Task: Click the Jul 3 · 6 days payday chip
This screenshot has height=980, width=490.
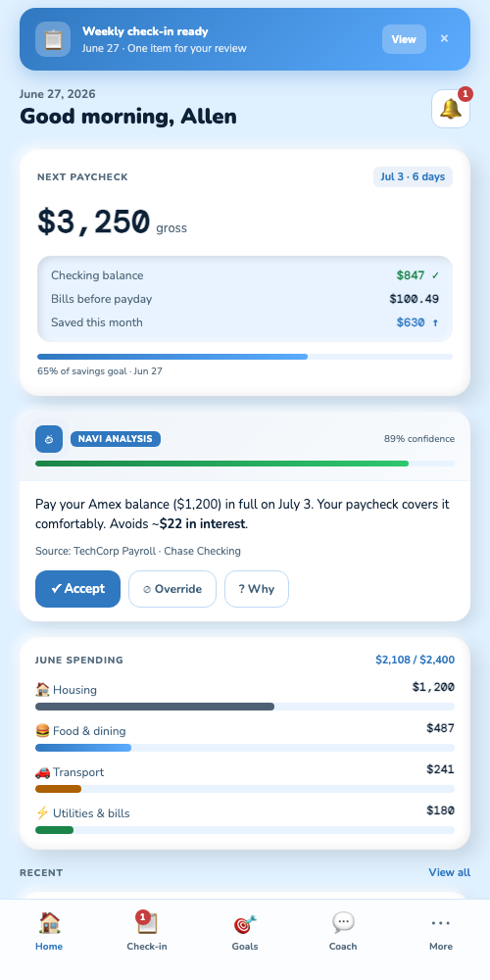Action: tap(413, 176)
